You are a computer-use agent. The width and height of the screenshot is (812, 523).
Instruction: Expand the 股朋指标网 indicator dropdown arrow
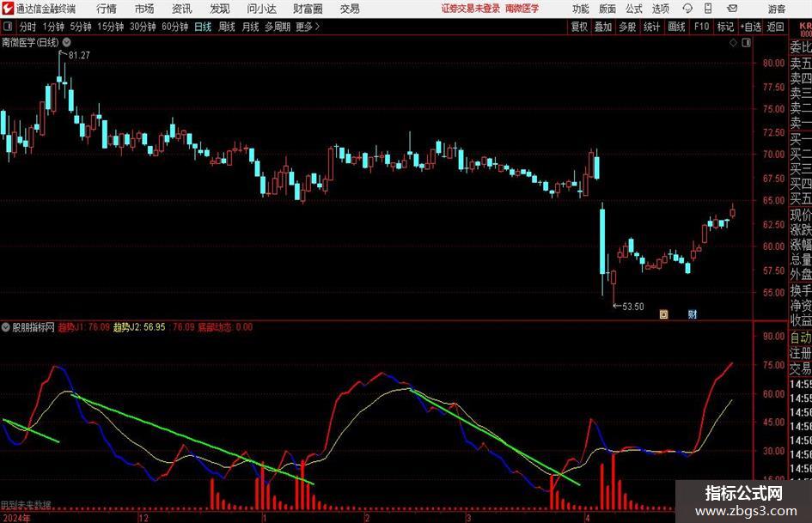tap(6, 327)
